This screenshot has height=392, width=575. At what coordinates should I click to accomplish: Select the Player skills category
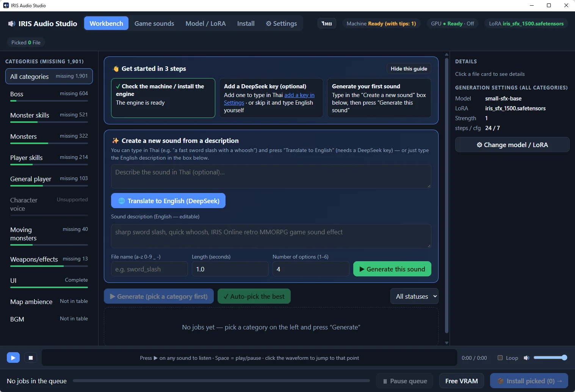(x=49, y=159)
